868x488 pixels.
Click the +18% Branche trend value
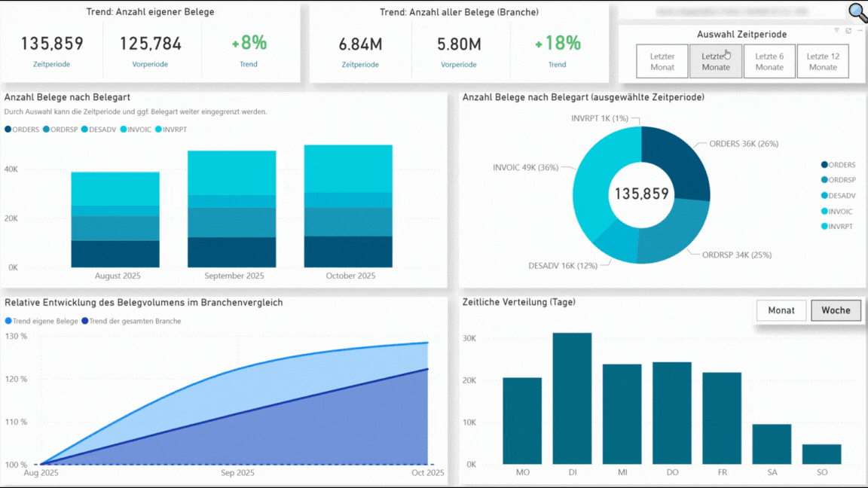[557, 44]
